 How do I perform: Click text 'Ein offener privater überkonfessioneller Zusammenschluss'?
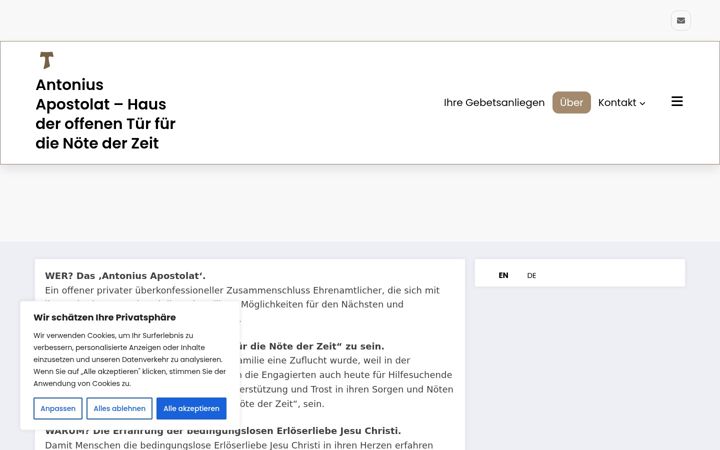tap(178, 290)
